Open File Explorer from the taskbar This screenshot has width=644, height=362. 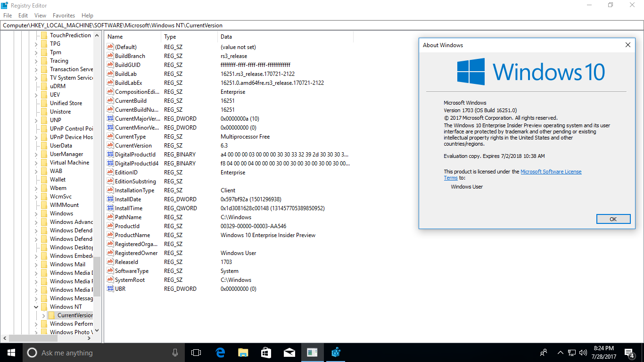click(243, 353)
